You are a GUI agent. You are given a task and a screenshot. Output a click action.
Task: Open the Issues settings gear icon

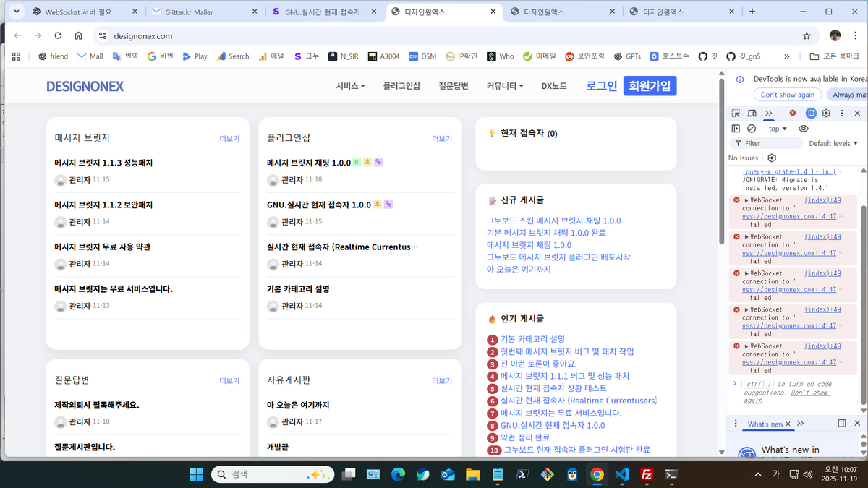coord(772,158)
